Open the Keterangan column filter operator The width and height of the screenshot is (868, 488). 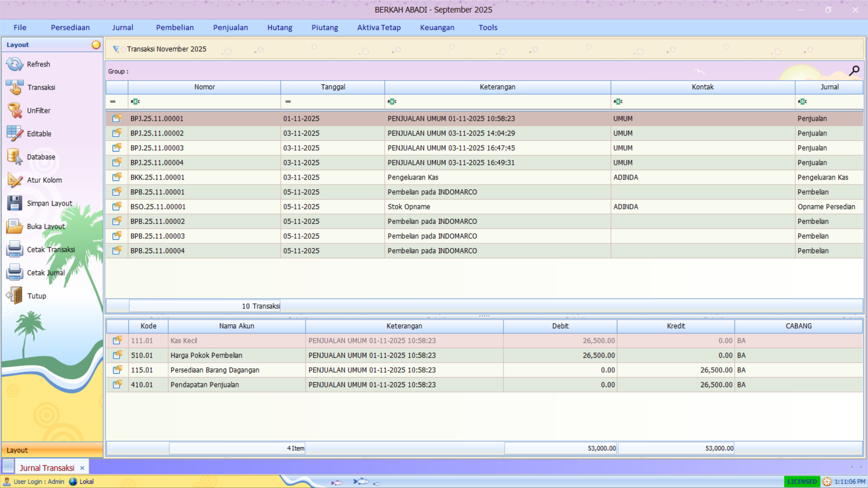[392, 101]
